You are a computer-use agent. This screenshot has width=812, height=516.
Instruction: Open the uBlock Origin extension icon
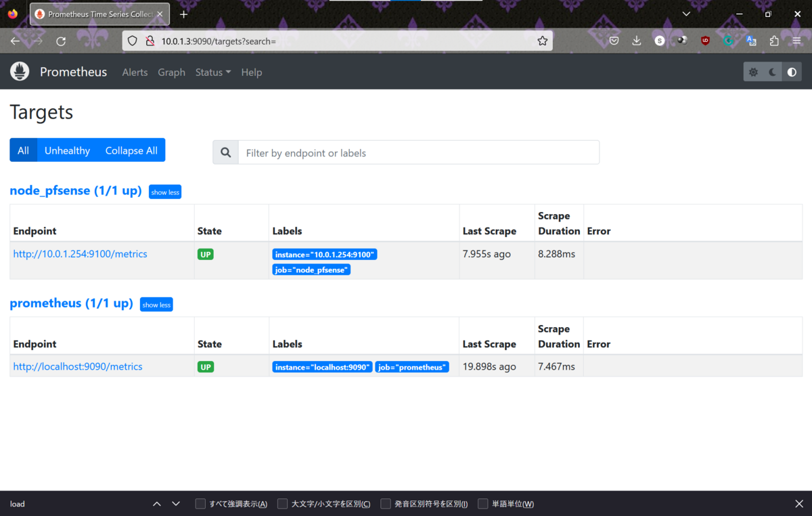[704, 41]
